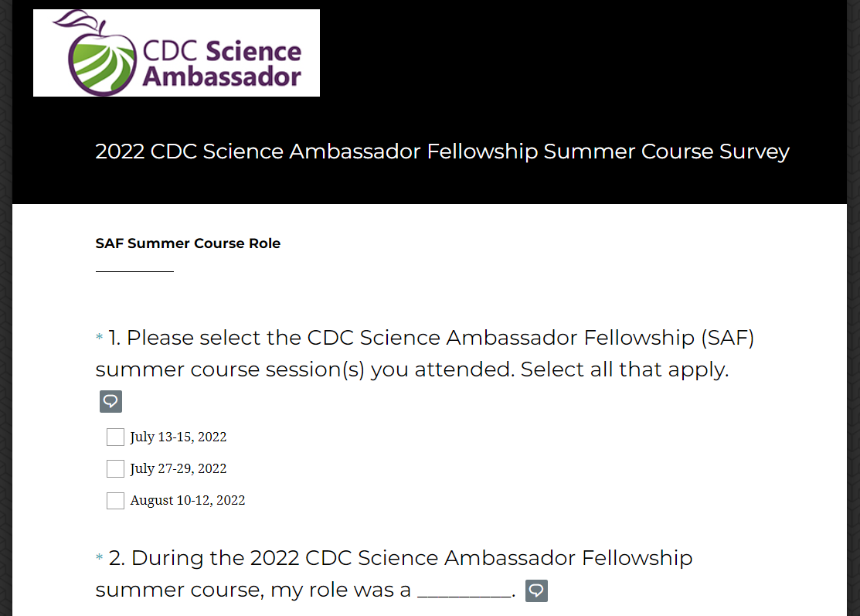Click the comment icon beside question 2
Viewport: 860px width, 616px height.
[x=536, y=591]
